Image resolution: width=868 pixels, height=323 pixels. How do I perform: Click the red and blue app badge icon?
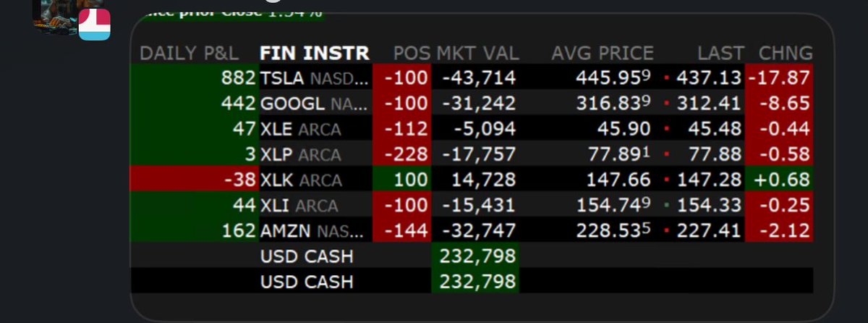pyautogui.click(x=95, y=25)
